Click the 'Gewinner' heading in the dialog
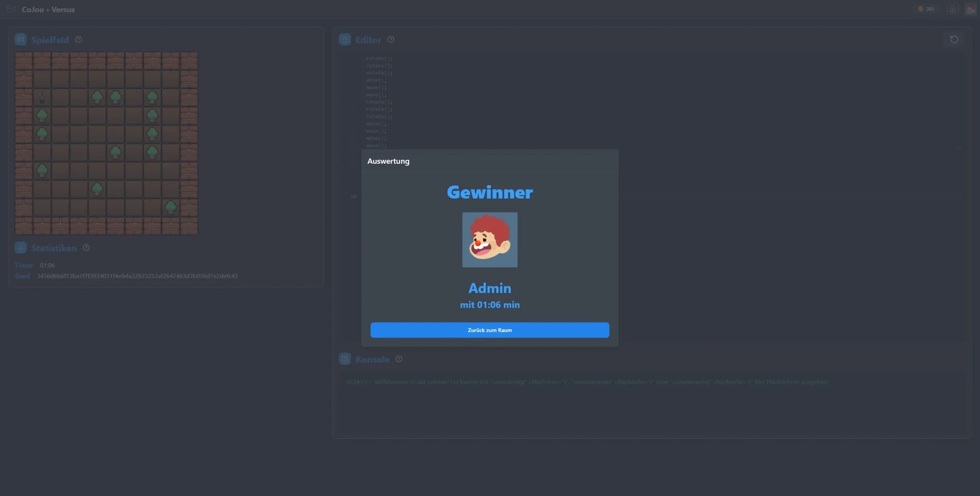This screenshot has width=980, height=496. pyautogui.click(x=490, y=192)
